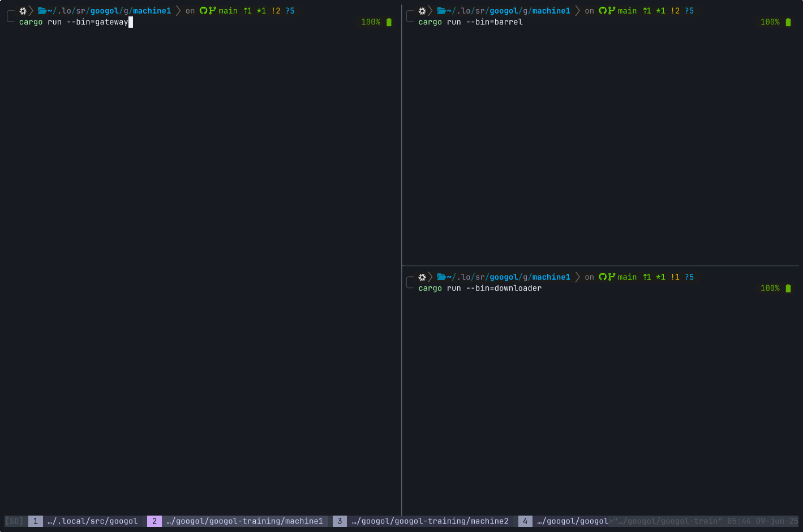
Task: Click the gear icon in the barrel pane prompt
Action: pos(422,11)
